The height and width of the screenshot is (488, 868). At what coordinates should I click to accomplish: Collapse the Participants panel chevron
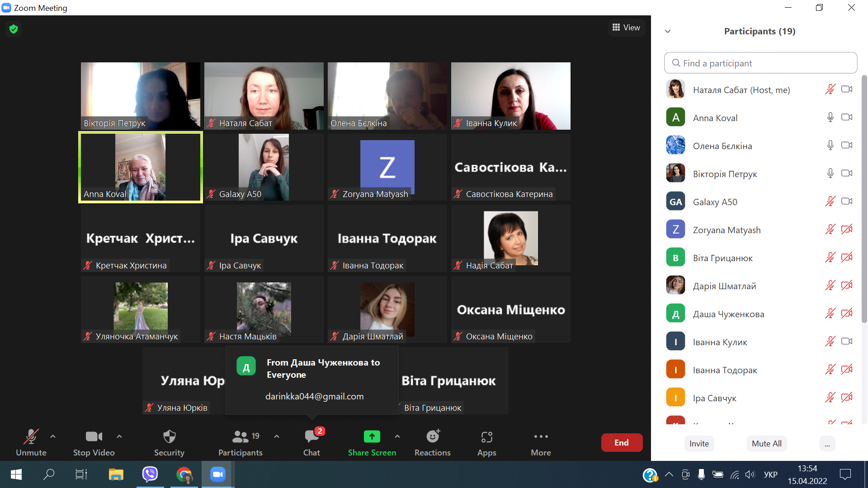(x=668, y=31)
